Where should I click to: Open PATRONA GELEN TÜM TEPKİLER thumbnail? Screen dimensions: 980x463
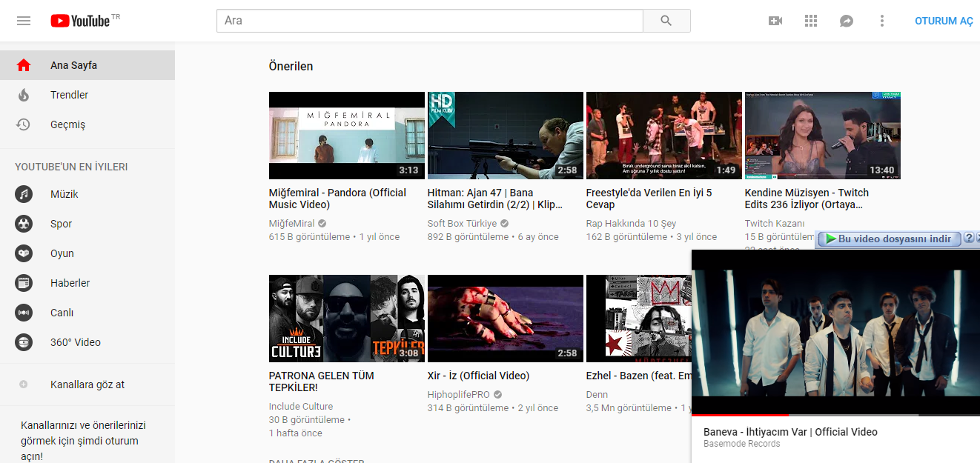pyautogui.click(x=347, y=319)
